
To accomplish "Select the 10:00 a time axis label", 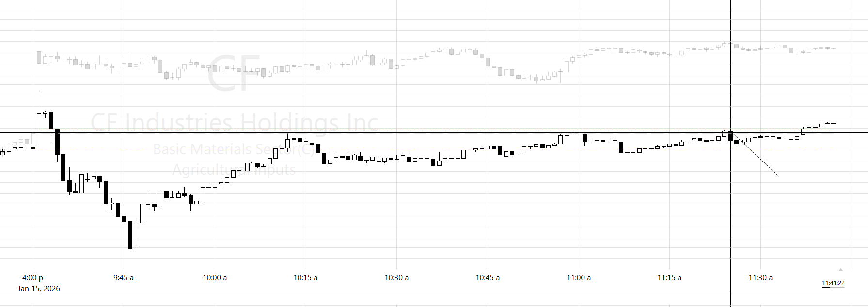I will [x=214, y=278].
